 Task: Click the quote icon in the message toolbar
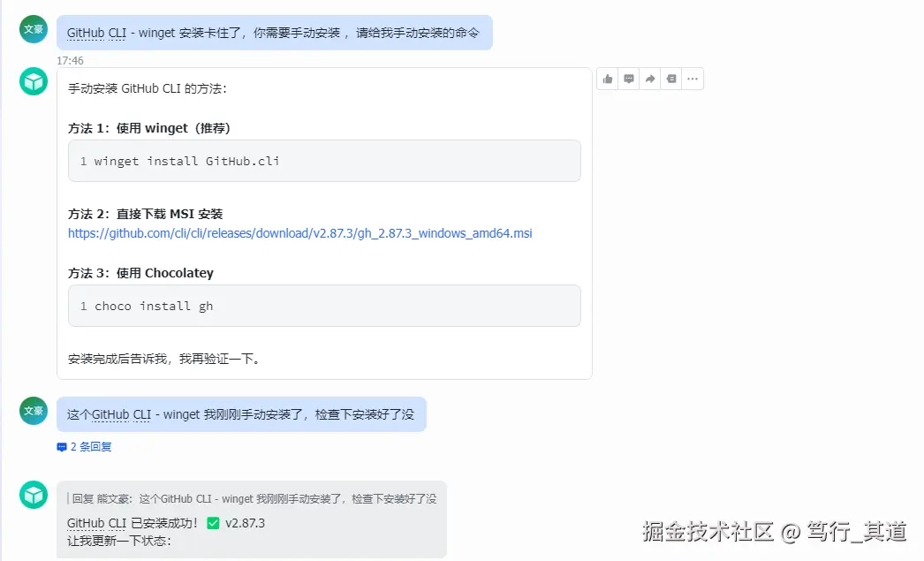pos(670,79)
